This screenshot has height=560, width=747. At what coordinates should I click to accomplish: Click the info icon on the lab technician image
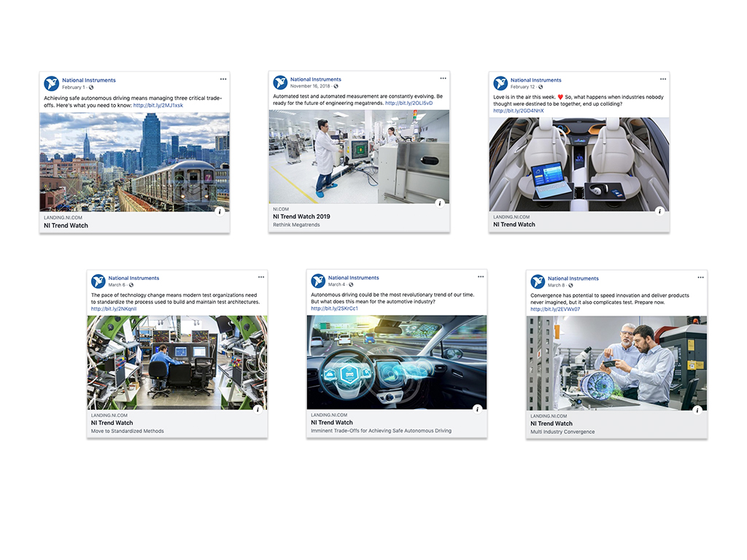[x=440, y=203]
